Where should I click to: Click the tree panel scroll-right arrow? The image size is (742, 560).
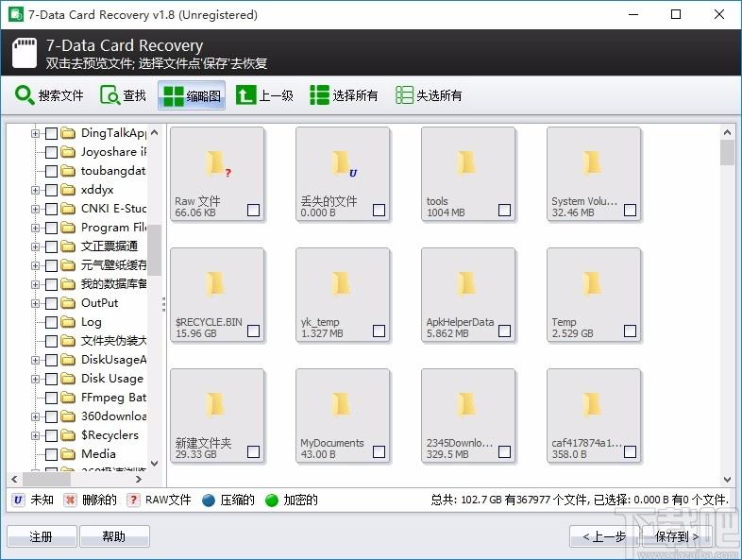click(x=138, y=479)
